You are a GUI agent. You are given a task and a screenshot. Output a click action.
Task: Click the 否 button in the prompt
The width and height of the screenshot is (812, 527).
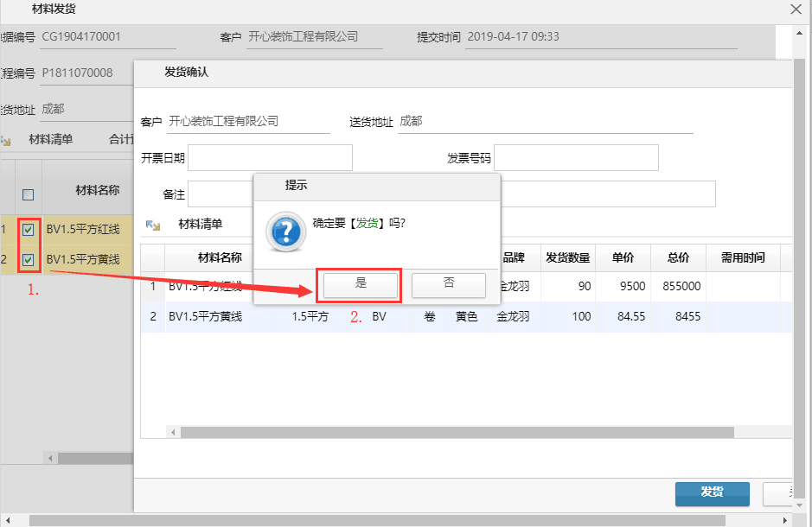(448, 284)
